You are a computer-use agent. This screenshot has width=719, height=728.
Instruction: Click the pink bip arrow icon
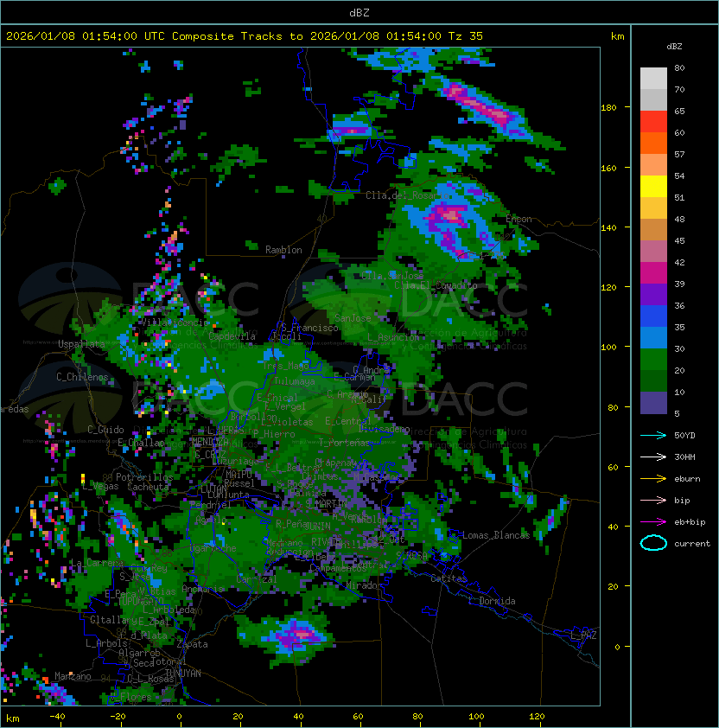point(653,501)
